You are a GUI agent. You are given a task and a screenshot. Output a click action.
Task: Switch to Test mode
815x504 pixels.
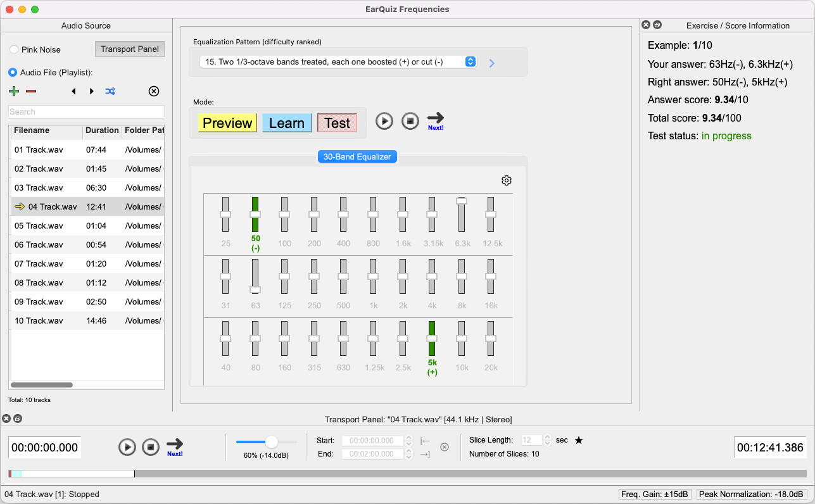(x=337, y=123)
